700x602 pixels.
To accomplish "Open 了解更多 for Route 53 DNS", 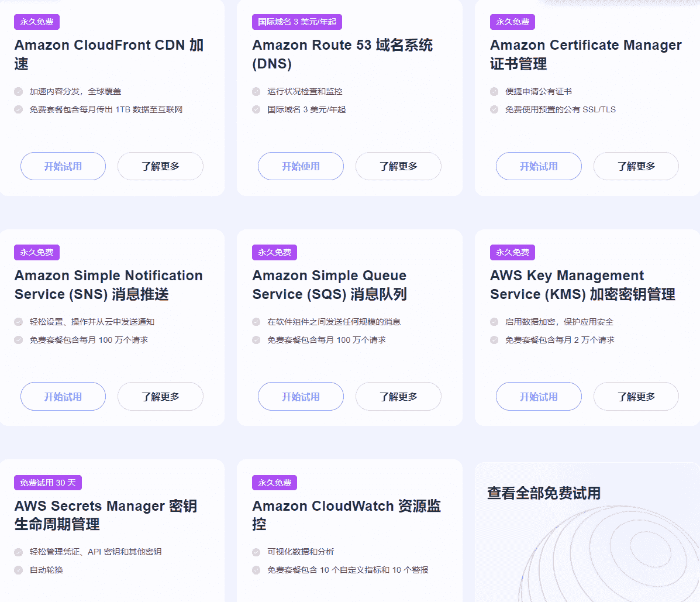I will tap(398, 166).
